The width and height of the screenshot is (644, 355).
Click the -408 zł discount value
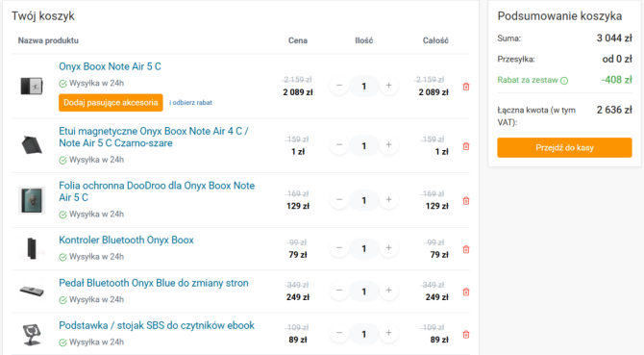pyautogui.click(x=616, y=80)
